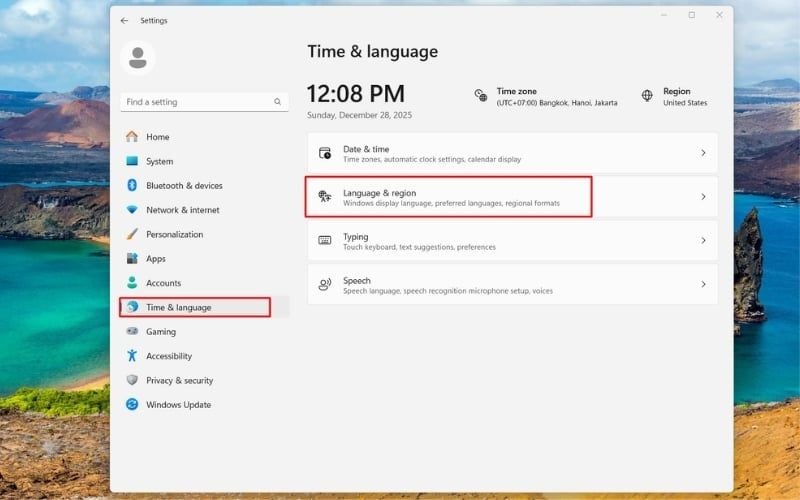Click the Bluetooth icon in the sidebar
This screenshot has height=500, width=800.
click(x=132, y=185)
